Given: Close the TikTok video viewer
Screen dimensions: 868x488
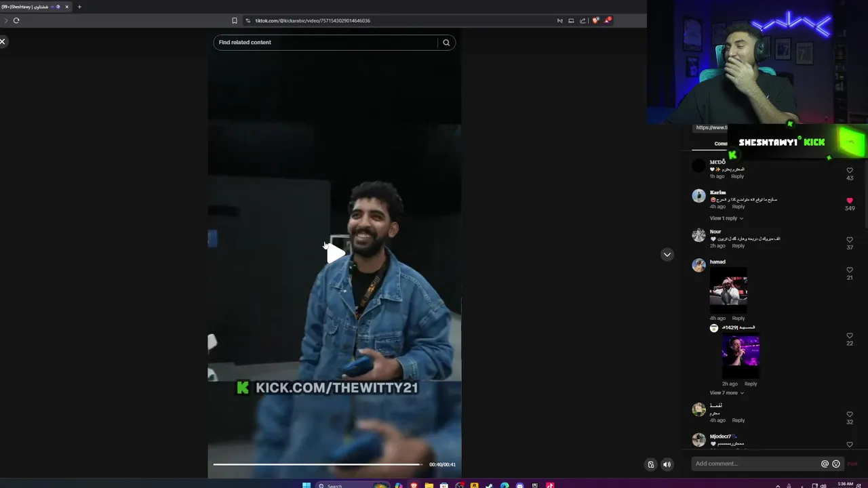Looking at the screenshot, I should tap(3, 41).
